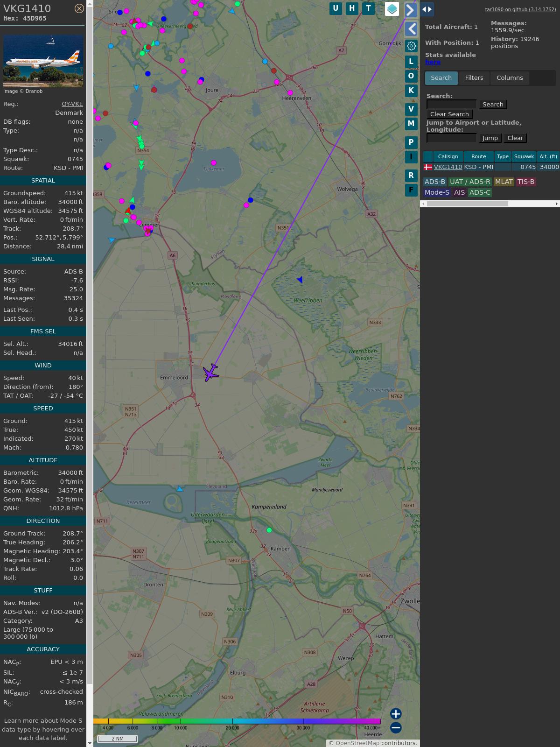The width and height of the screenshot is (560, 747).
Task: Expand sidebar using right chevron arrow
Action: 411,10
